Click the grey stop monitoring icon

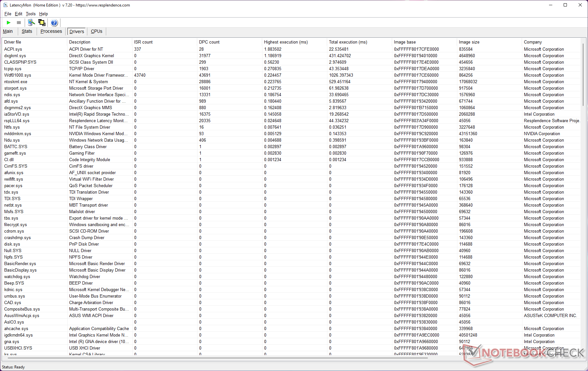[19, 22]
